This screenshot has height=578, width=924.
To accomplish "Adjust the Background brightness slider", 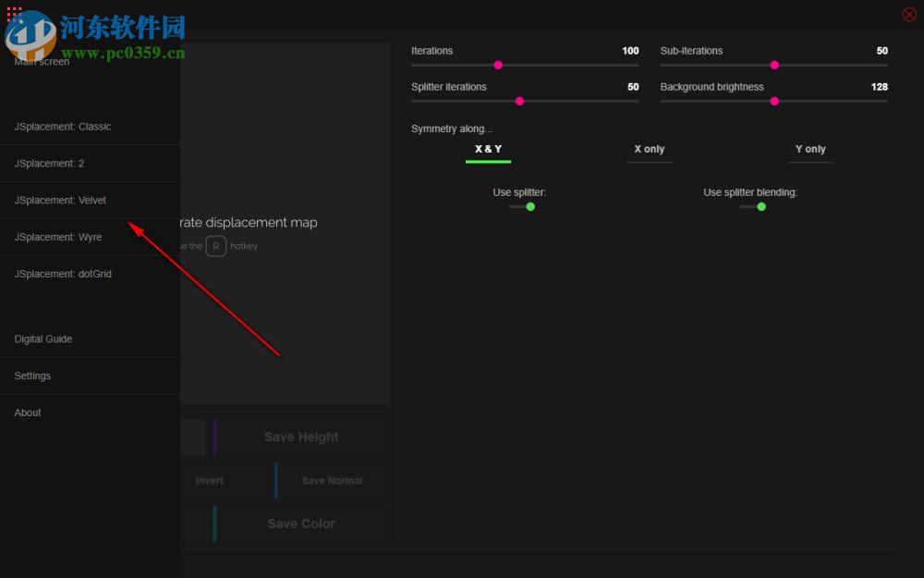I will point(773,102).
